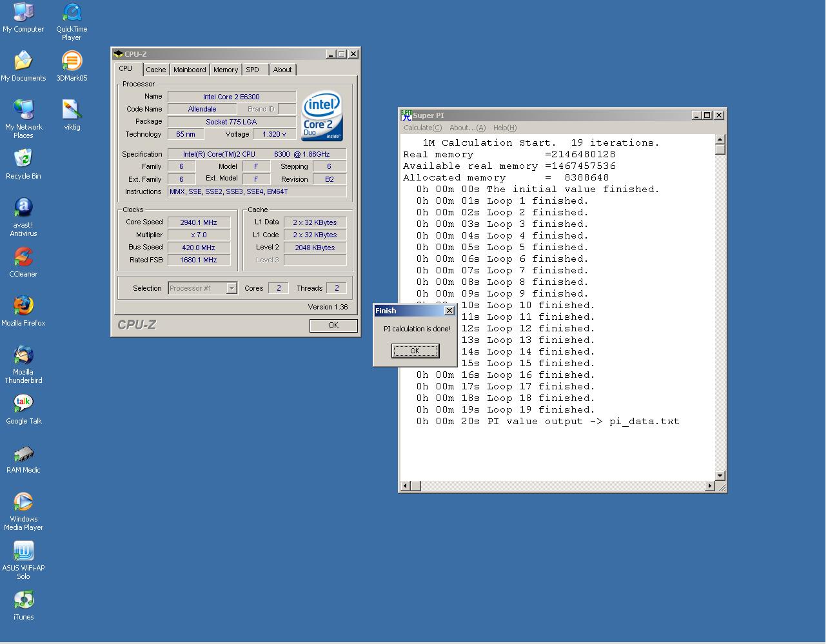Open the viktig desktop file icon
Screen dimensions: 828x644
tap(72, 115)
